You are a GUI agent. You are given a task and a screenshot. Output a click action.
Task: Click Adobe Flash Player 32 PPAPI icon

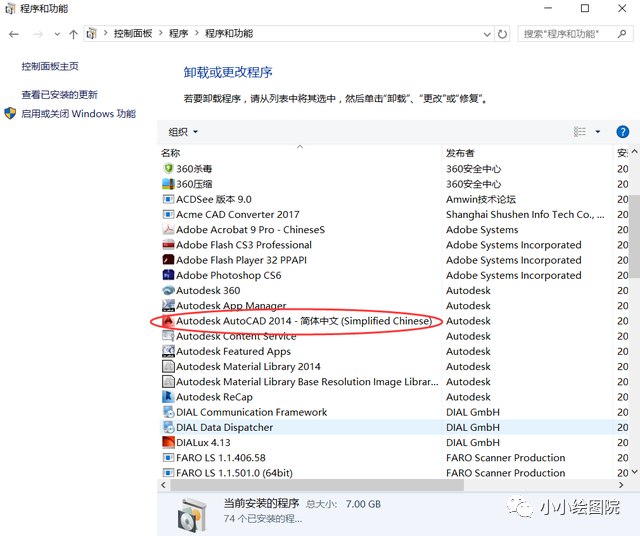(x=168, y=260)
